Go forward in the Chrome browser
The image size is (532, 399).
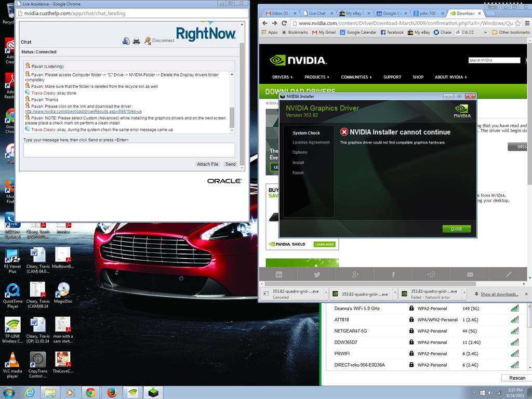tap(274, 23)
